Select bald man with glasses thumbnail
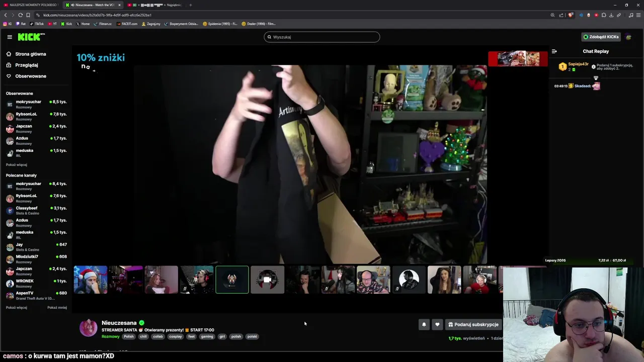The width and height of the screenshot is (644, 362). tap(373, 280)
